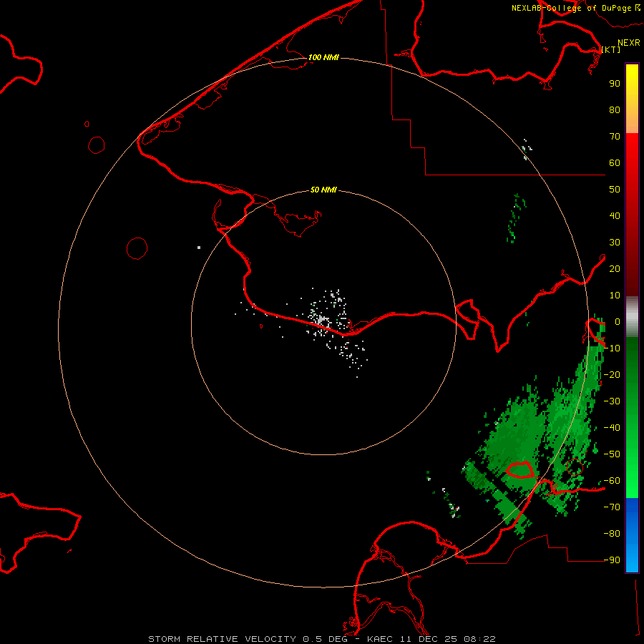Viewport: 644px width, 644px height.
Task: Click the positive 90 value on velocity scale
Action: pyautogui.click(x=615, y=84)
